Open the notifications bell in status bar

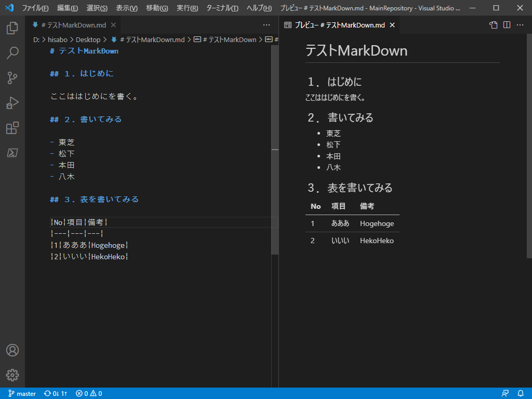click(520, 393)
